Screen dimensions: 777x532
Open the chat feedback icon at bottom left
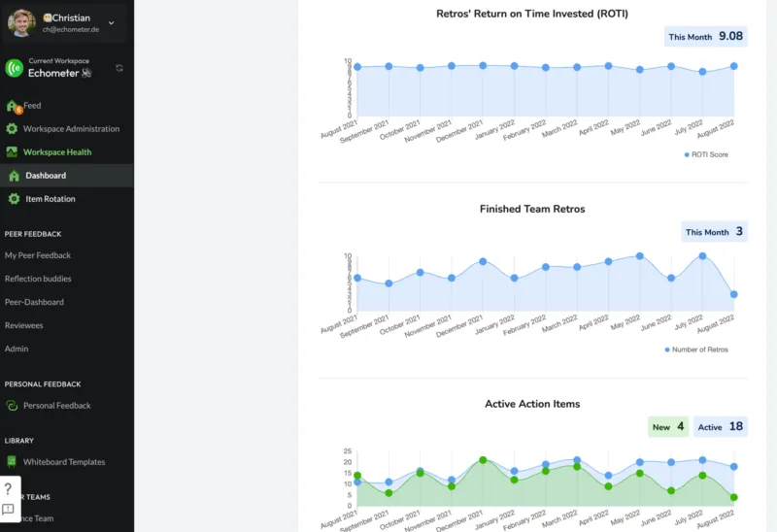pos(8,510)
